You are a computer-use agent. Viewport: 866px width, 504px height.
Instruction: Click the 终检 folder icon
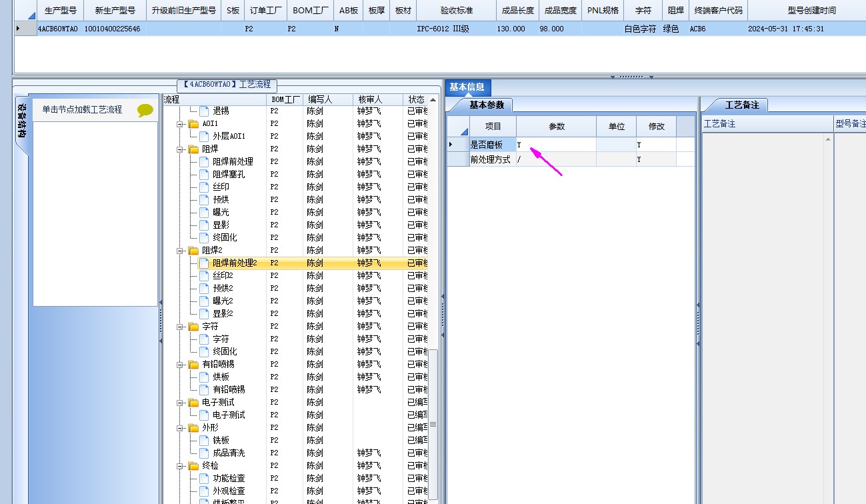pyautogui.click(x=193, y=466)
